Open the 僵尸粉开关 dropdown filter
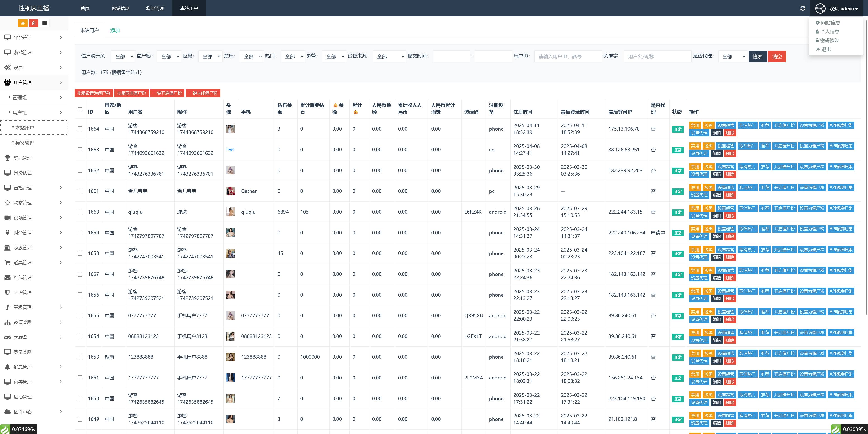Image resolution: width=868 pixels, height=434 pixels. [123, 56]
